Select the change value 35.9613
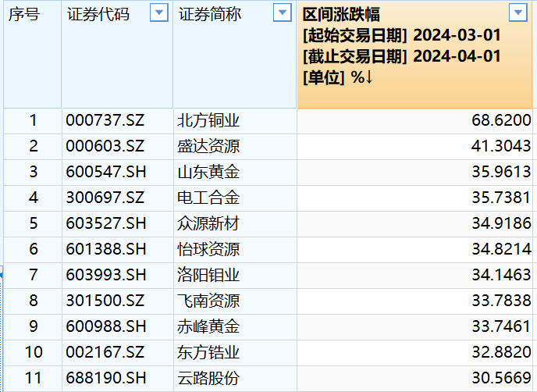The height and width of the screenshot is (392, 537). (501, 172)
